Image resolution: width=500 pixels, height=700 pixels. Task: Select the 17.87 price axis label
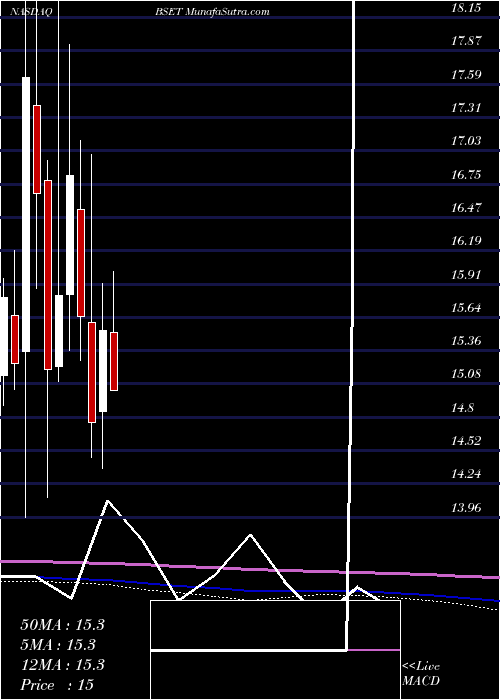pyautogui.click(x=466, y=41)
